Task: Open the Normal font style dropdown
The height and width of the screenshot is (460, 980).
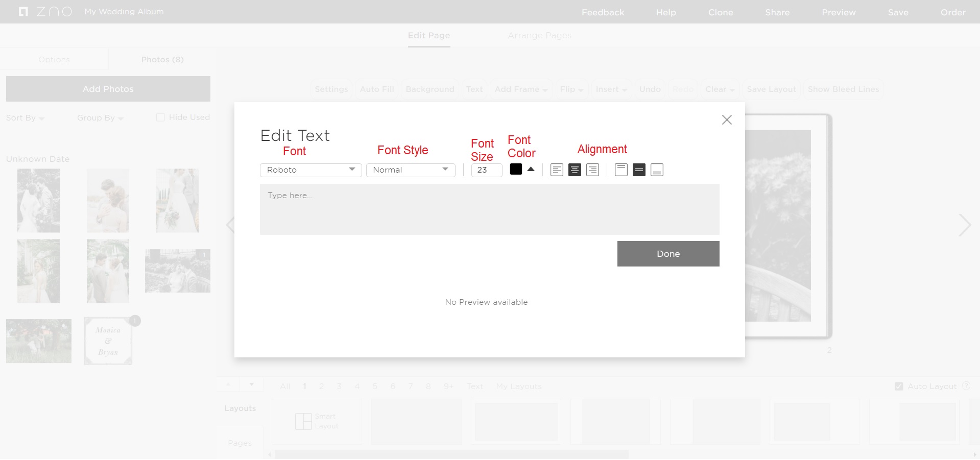Action: click(411, 170)
